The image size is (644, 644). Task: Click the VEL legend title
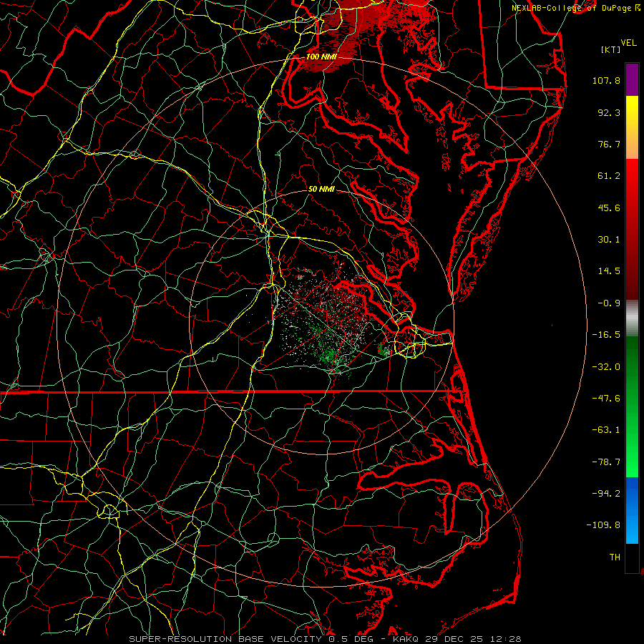pos(628,43)
